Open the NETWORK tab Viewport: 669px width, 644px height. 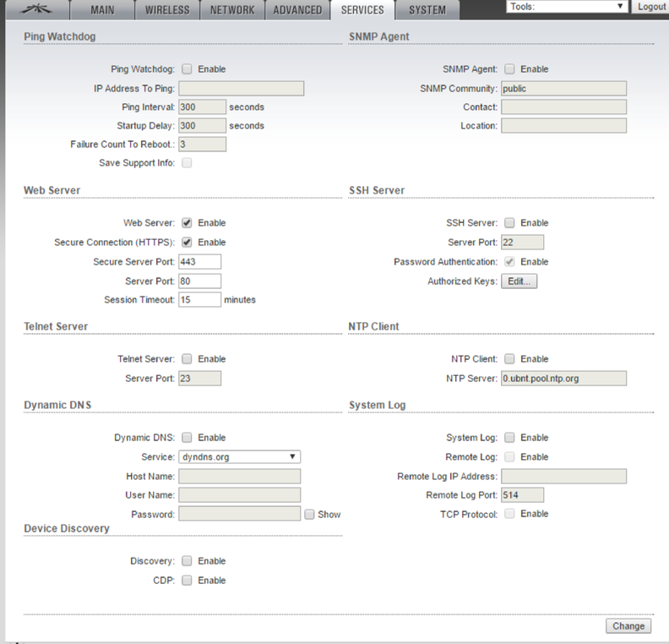point(232,10)
